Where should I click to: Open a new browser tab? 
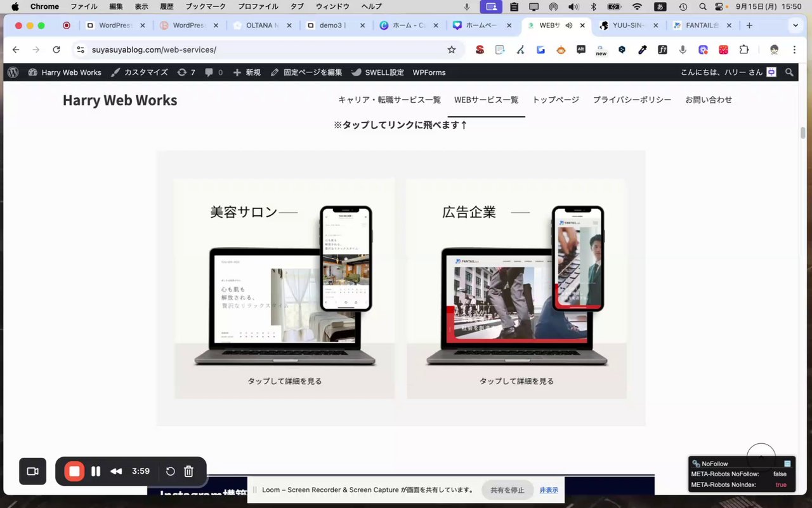coord(749,25)
